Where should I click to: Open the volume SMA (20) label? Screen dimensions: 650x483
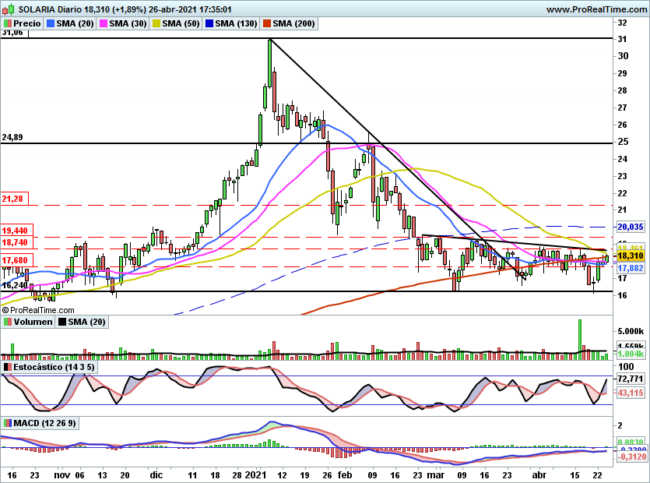87,322
